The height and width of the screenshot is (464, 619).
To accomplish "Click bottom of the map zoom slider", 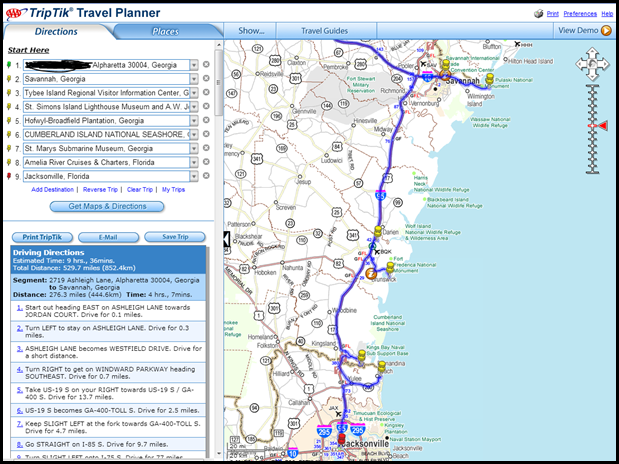I will click(593, 171).
